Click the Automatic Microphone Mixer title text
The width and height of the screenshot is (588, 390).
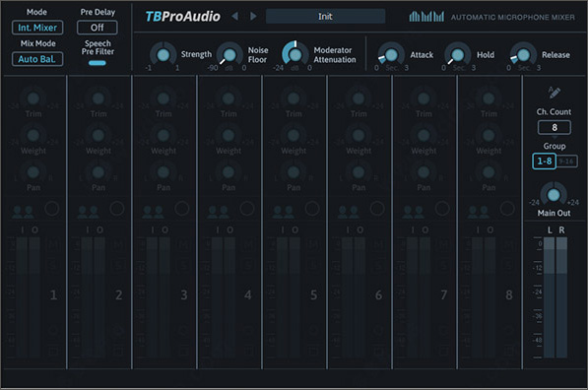[x=512, y=18]
